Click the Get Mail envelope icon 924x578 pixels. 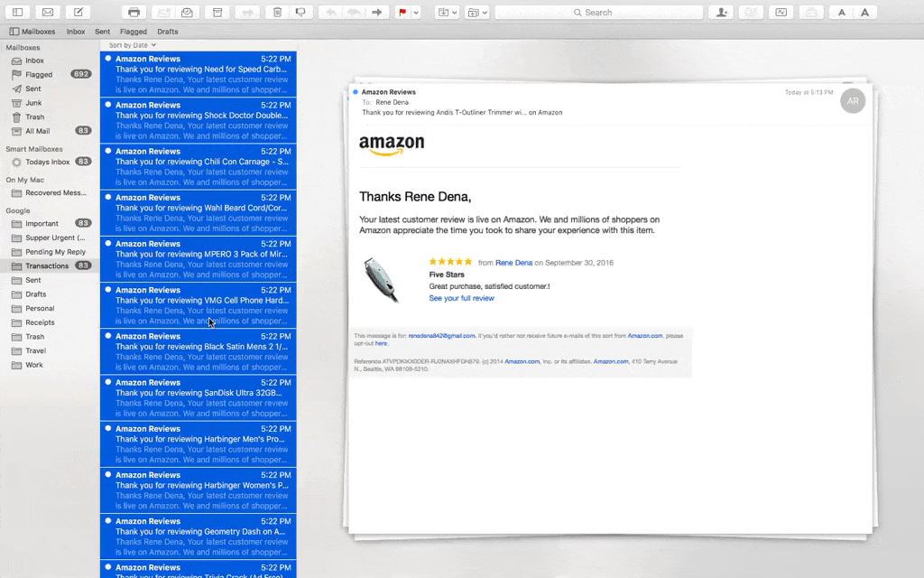(x=48, y=13)
